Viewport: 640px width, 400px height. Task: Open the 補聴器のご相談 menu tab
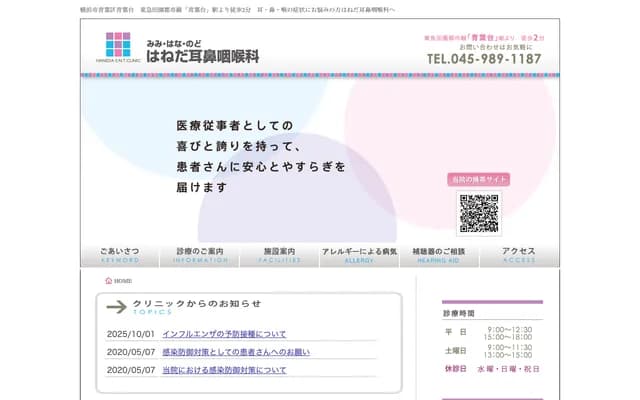tap(439, 256)
